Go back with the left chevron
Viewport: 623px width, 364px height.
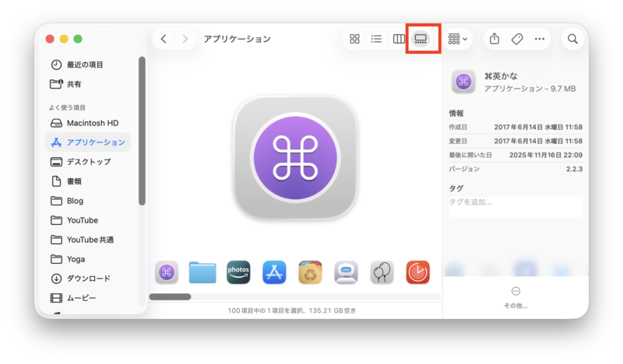coord(164,39)
